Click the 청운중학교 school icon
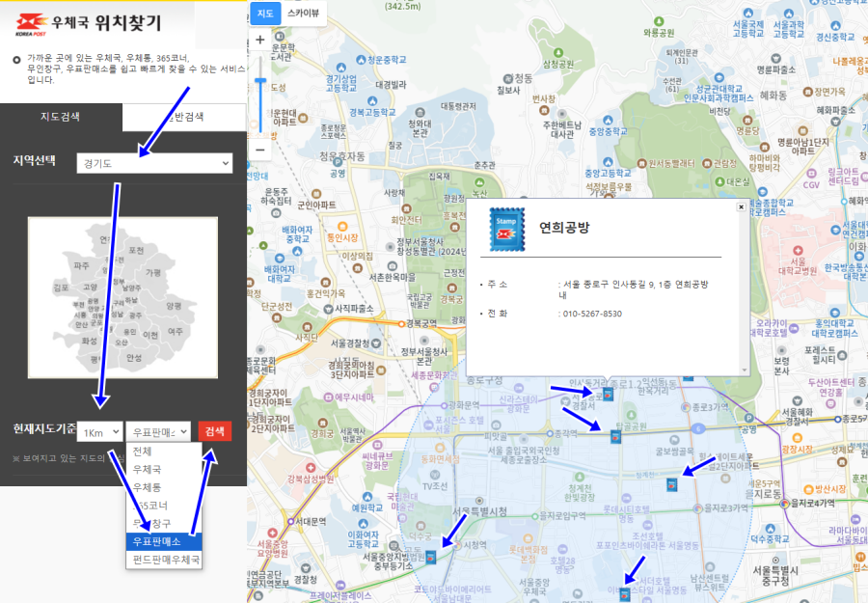This screenshot has height=603, width=868. [x=361, y=59]
